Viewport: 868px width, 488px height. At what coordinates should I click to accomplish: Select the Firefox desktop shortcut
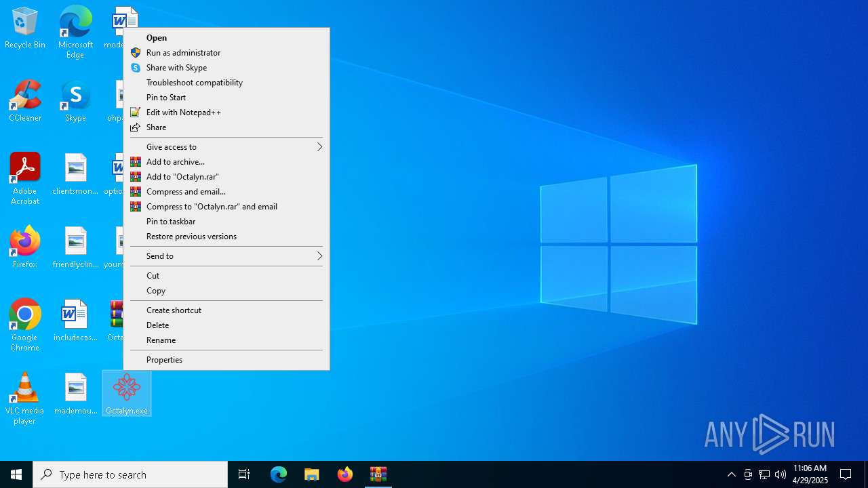pyautogui.click(x=25, y=247)
